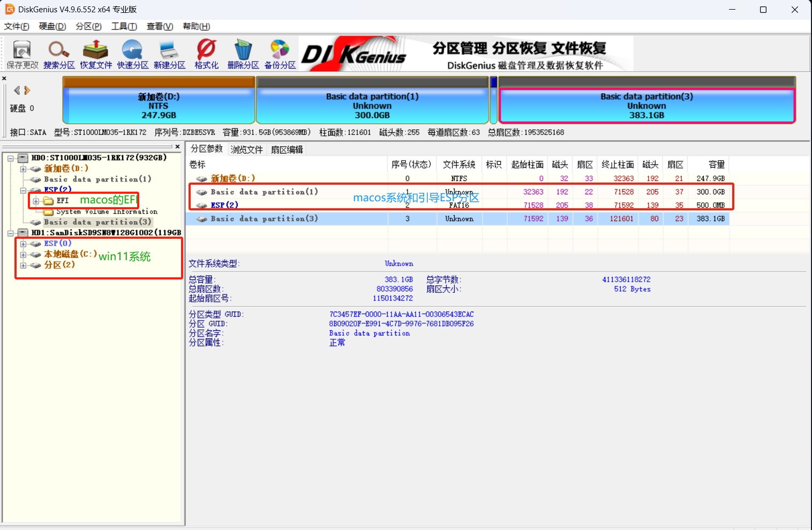Collapse the HD1 SanDisk disk node
Viewport: 812px width, 530px height.
tap(10, 233)
